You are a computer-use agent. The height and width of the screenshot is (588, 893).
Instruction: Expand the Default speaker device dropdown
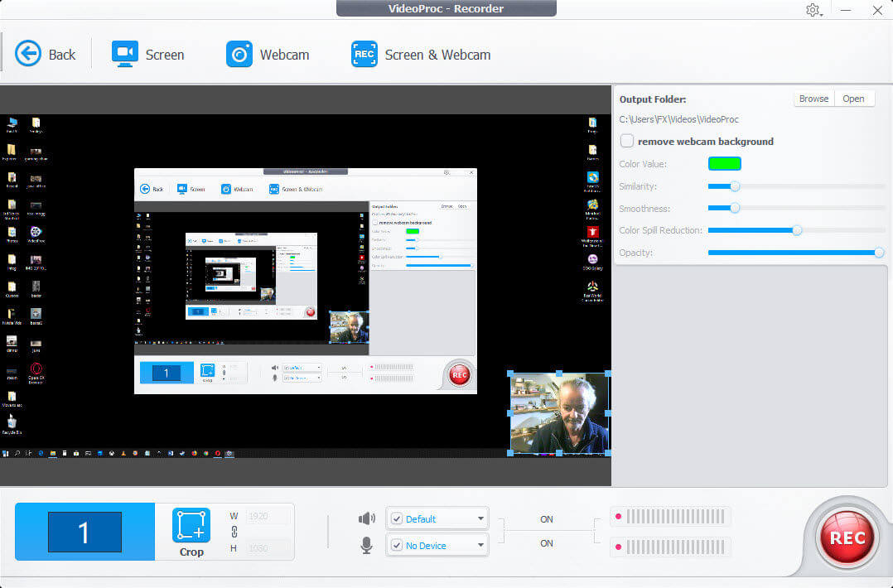(480, 518)
